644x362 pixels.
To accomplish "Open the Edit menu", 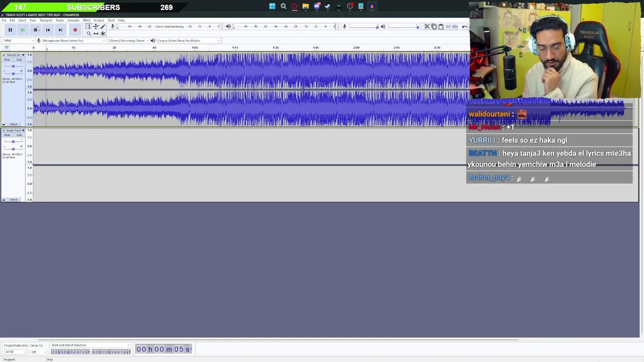I will 12,21.
